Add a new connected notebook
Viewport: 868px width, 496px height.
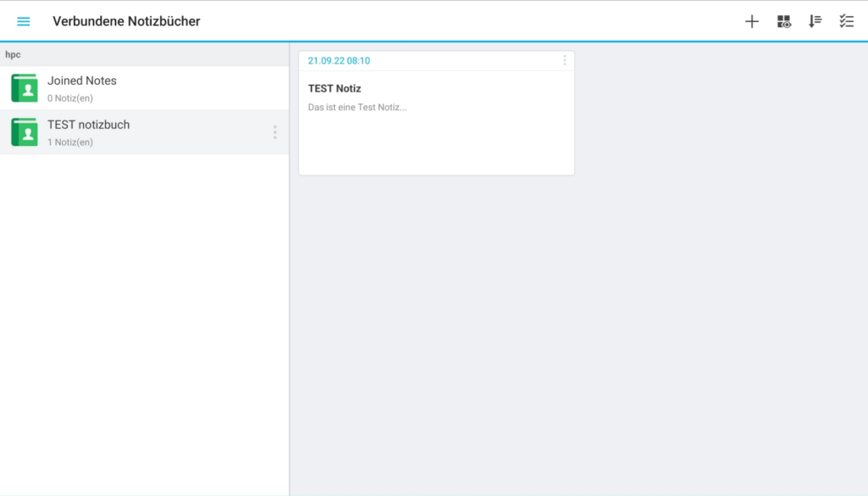[x=751, y=21]
